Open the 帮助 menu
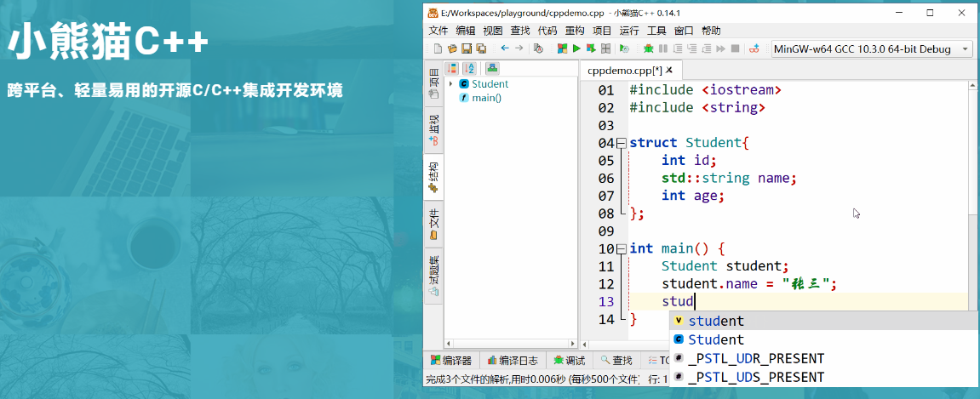Screen dimensions: 980x399 (x=711, y=31)
